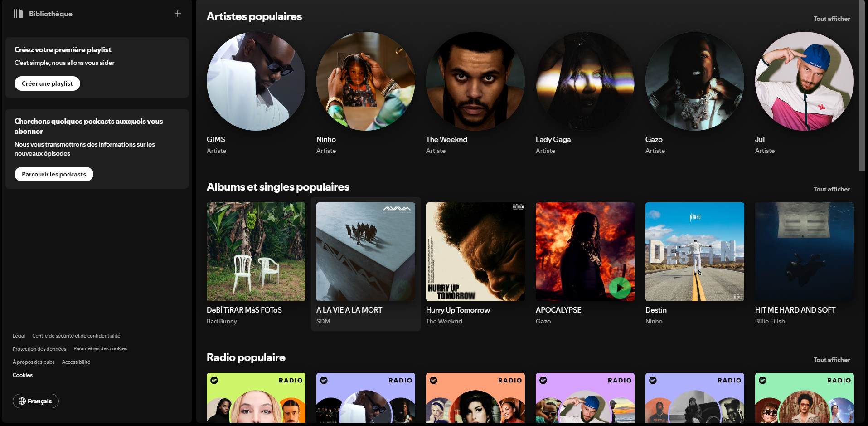The width and height of the screenshot is (868, 426).
Task: Show all Artistes populaires with Tout afficher
Action: pos(831,19)
